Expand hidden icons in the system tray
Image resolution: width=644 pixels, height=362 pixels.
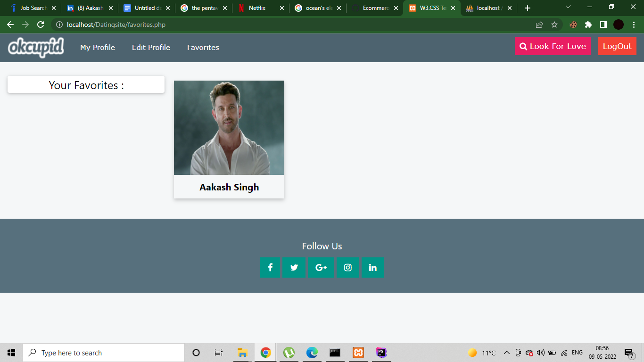506,352
